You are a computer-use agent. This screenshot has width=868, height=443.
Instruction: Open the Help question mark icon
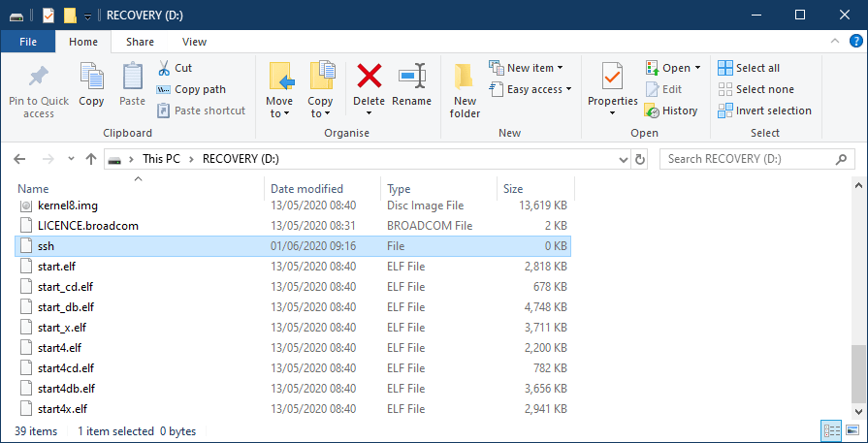pyautogui.click(x=855, y=42)
